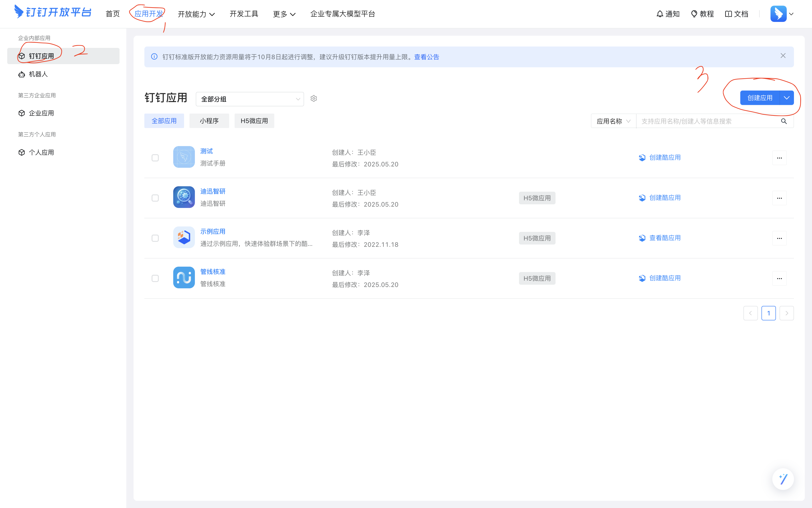The image size is (812, 508).
Task: Open the 示例应用 app name link
Action: pos(213,231)
